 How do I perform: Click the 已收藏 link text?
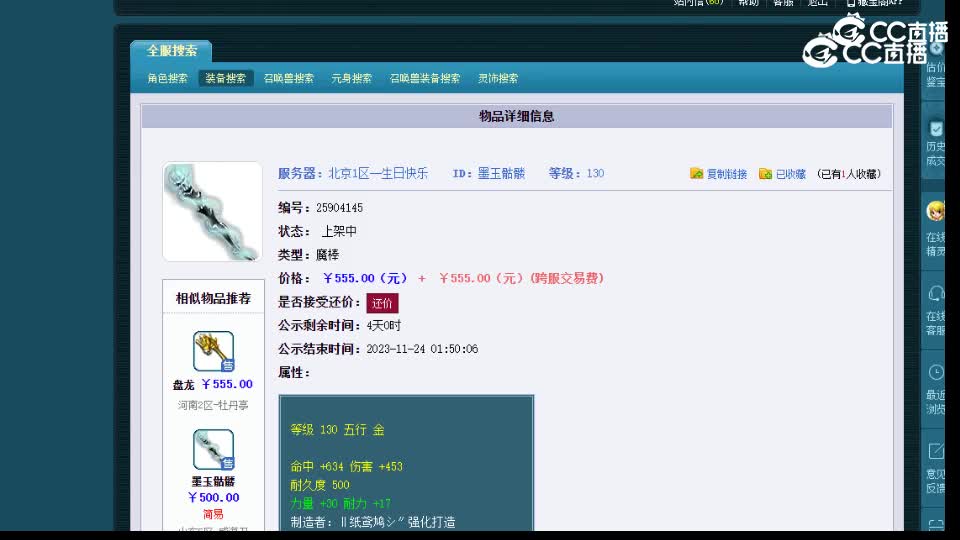coord(791,174)
